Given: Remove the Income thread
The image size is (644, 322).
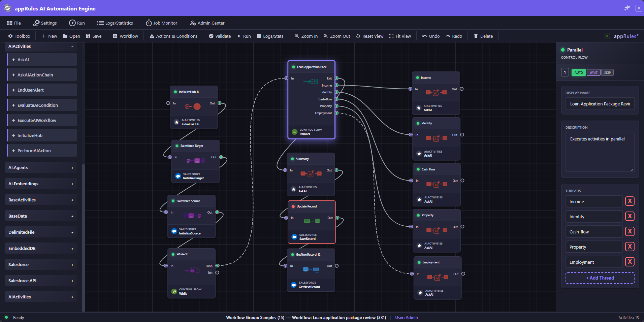Looking at the screenshot, I should [x=630, y=201].
